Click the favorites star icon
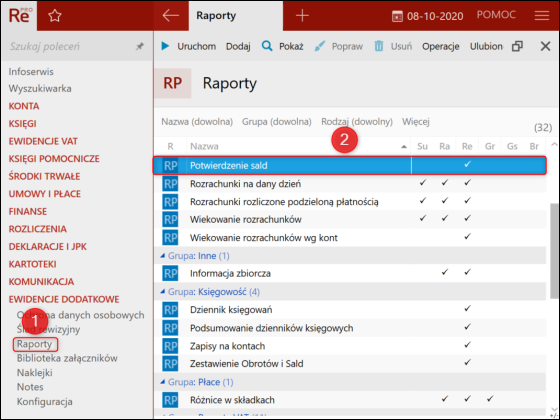Image resolution: width=560 pixels, height=420 pixels. click(x=55, y=16)
